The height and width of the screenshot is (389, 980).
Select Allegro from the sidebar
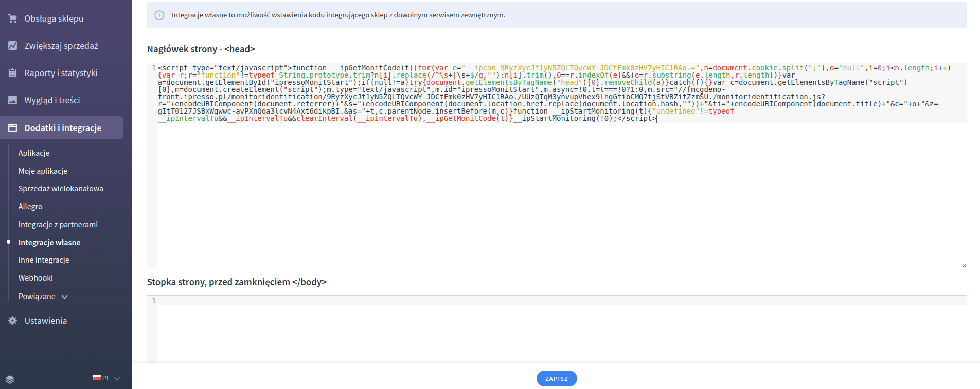click(30, 207)
